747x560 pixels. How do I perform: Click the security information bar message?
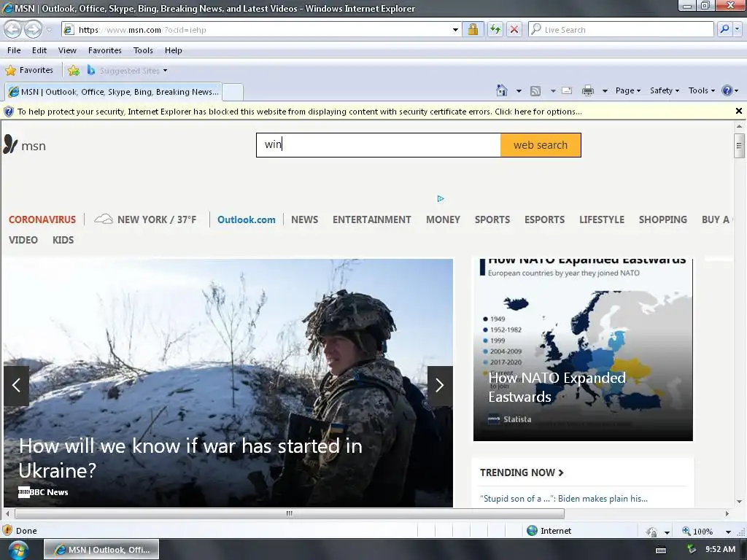[x=300, y=112]
